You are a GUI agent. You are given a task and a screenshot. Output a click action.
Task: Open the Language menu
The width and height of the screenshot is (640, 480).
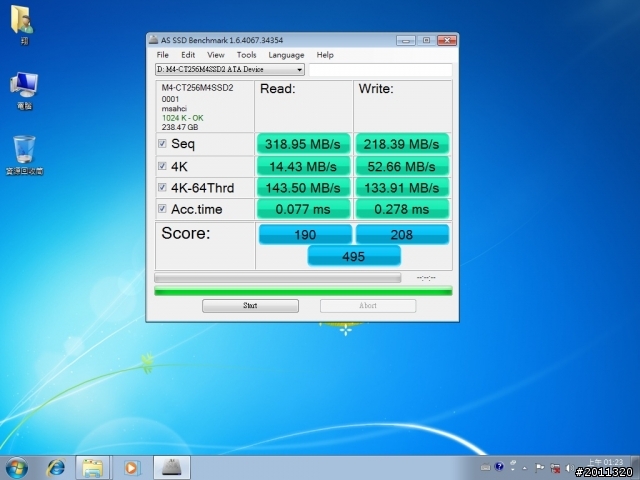pyautogui.click(x=286, y=55)
